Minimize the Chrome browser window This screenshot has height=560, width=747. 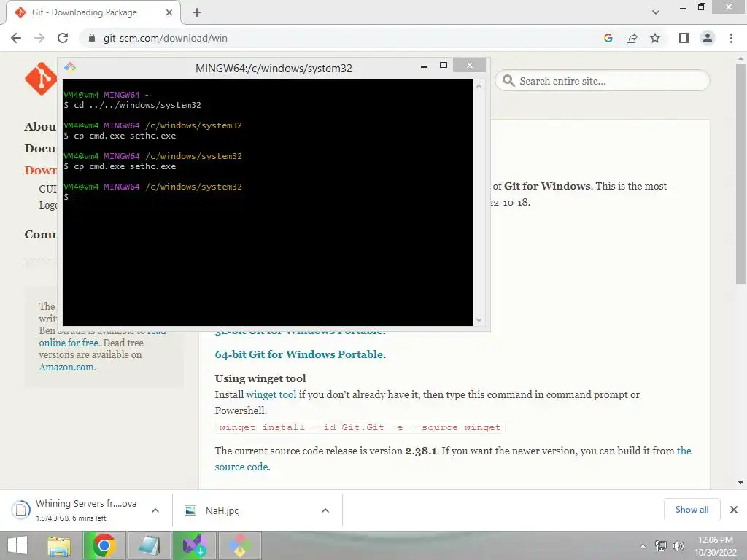683,8
